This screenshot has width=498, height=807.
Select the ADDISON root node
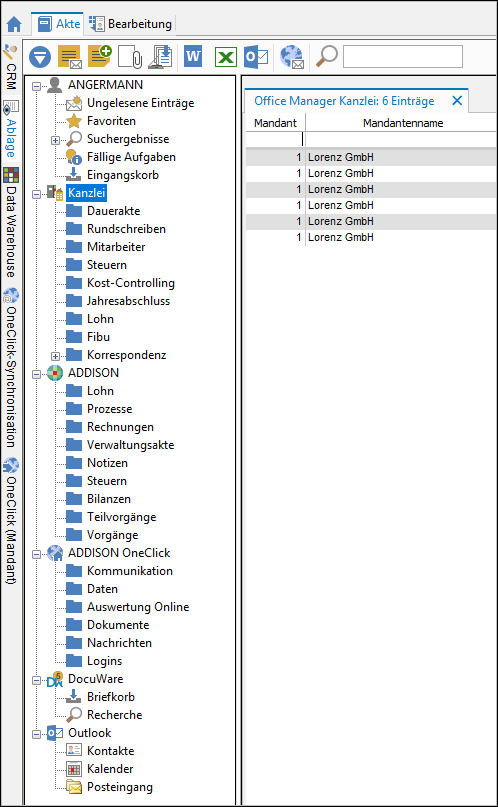[93, 373]
